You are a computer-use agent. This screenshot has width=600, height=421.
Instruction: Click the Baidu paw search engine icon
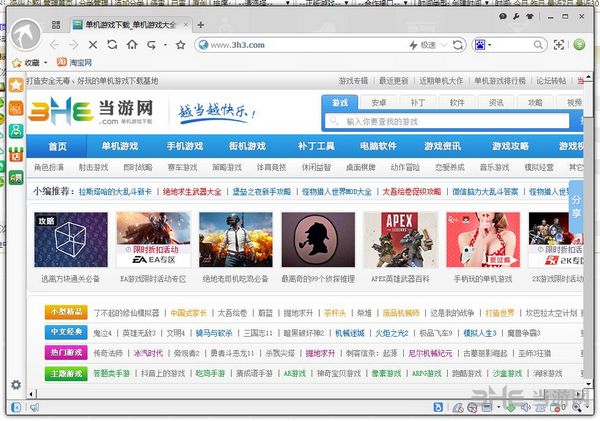(x=479, y=45)
